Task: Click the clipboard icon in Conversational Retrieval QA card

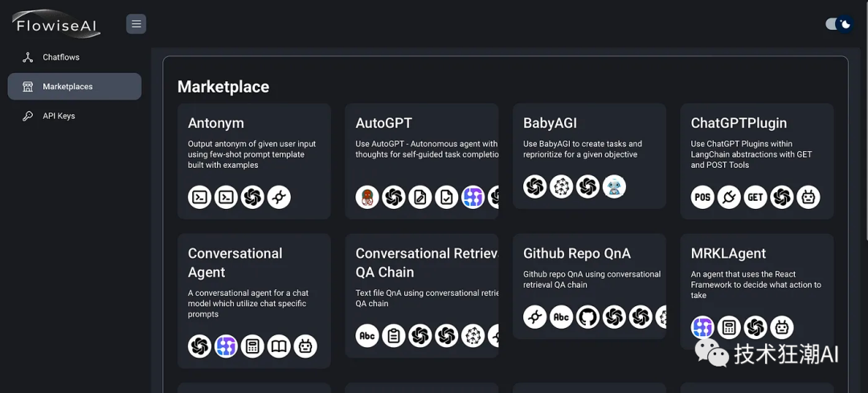Action: point(394,335)
